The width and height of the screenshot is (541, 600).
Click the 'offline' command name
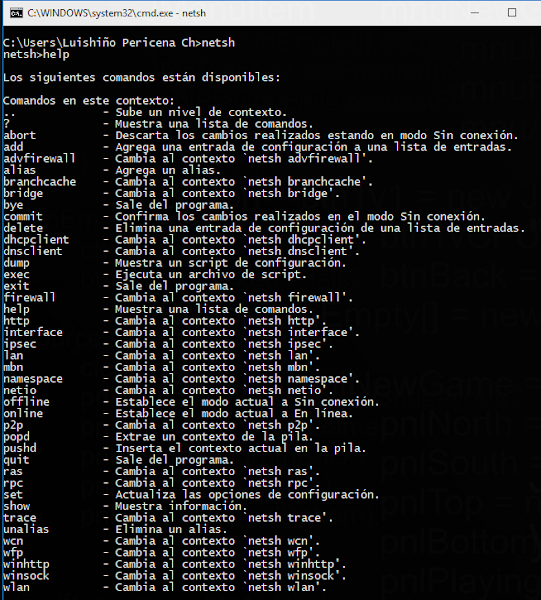(x=26, y=402)
